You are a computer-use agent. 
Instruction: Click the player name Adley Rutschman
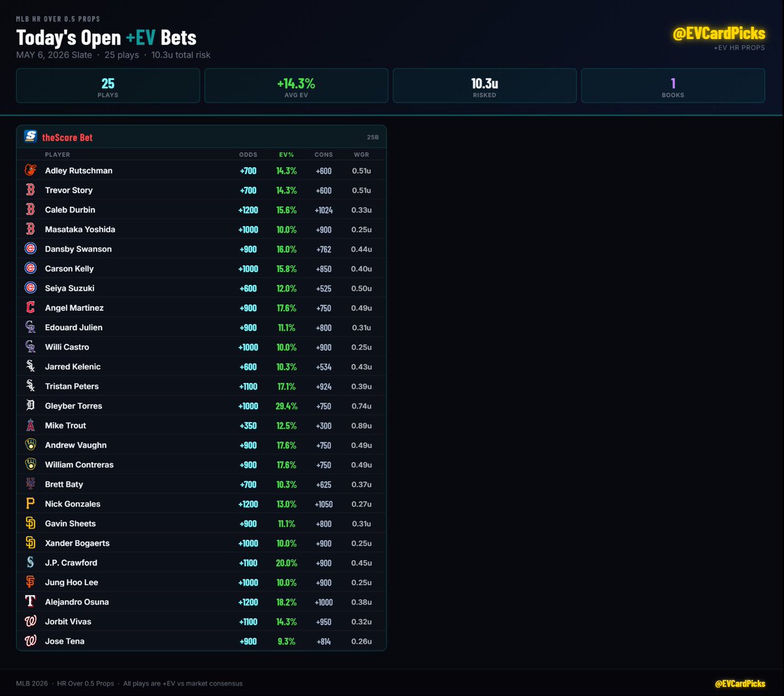pyautogui.click(x=78, y=171)
